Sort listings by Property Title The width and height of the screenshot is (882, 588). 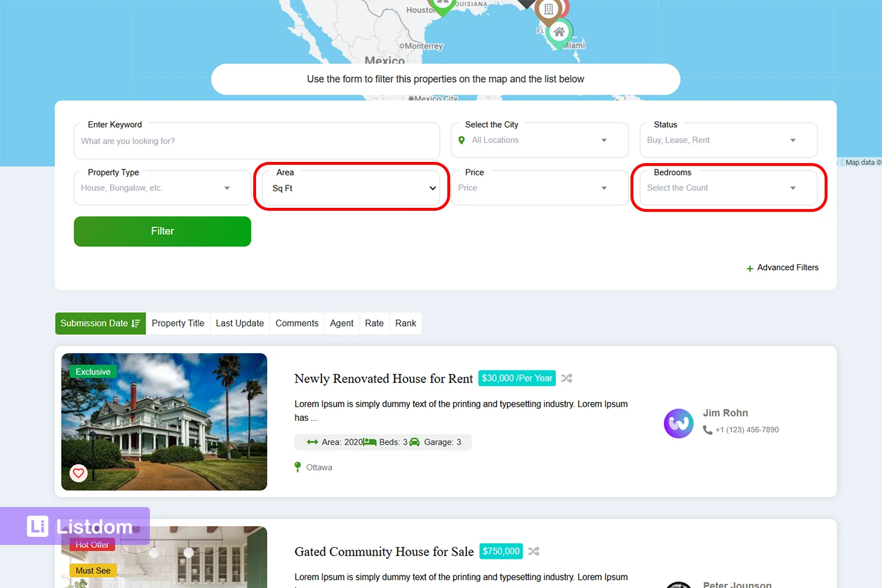(178, 323)
